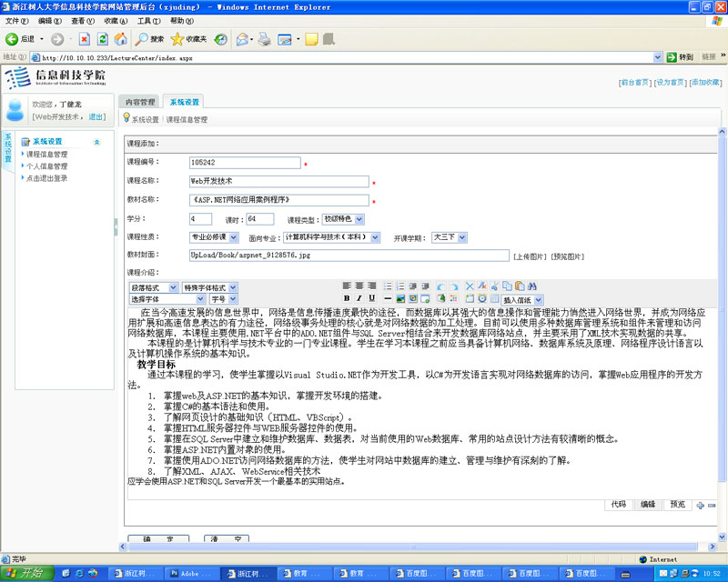728x582 pixels.
Task: Open the 课程类型 course type dropdown
Action: pyautogui.click(x=343, y=219)
